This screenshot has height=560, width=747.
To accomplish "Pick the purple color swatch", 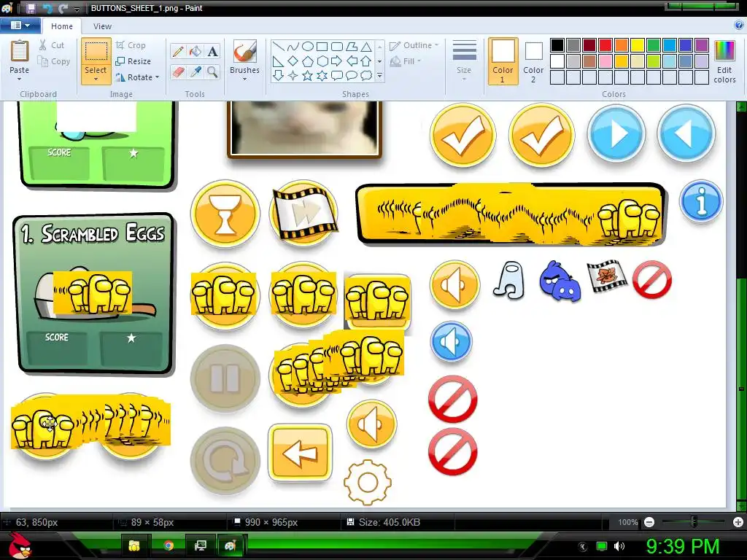I will point(702,45).
